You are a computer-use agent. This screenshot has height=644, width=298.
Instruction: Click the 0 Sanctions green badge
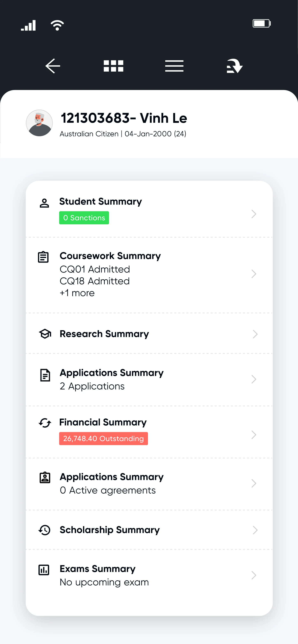(x=84, y=218)
